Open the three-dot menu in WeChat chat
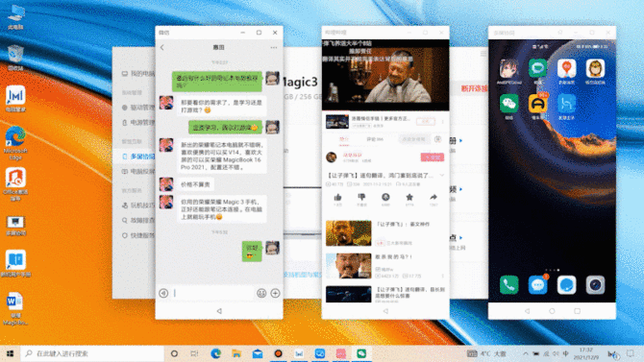The height and width of the screenshot is (362, 644). coord(274,48)
